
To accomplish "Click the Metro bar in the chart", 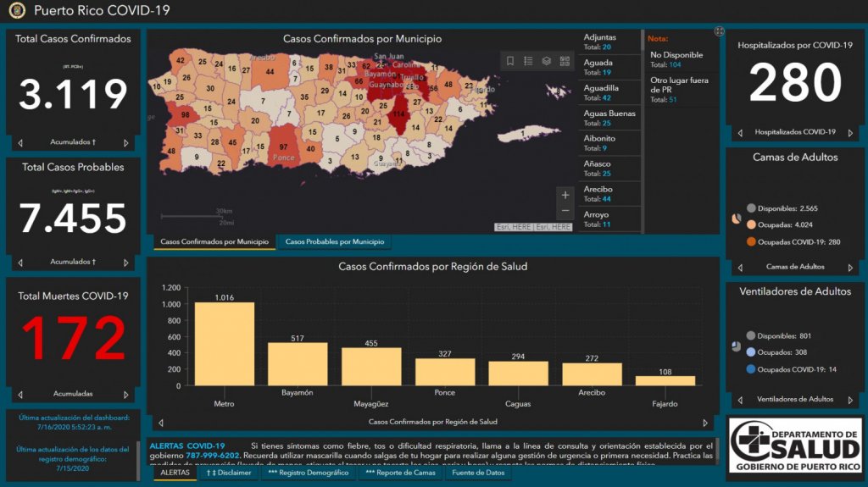I will (224, 344).
